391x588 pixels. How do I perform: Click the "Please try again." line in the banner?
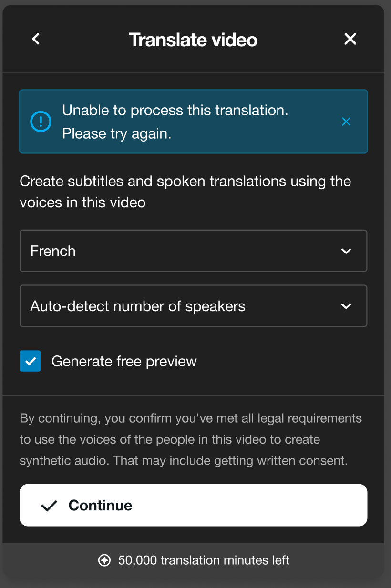pyautogui.click(x=116, y=133)
